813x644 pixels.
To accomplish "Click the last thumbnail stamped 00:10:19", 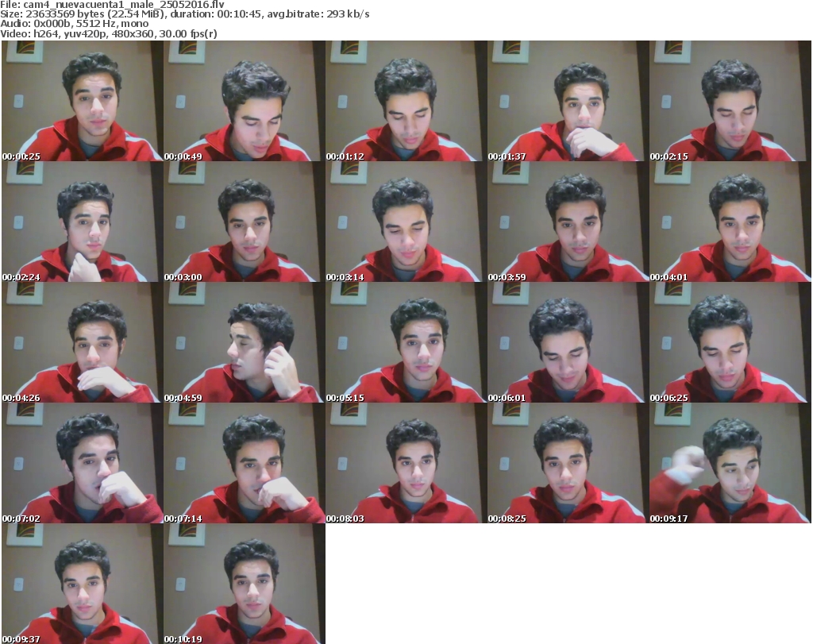I will tap(244, 584).
